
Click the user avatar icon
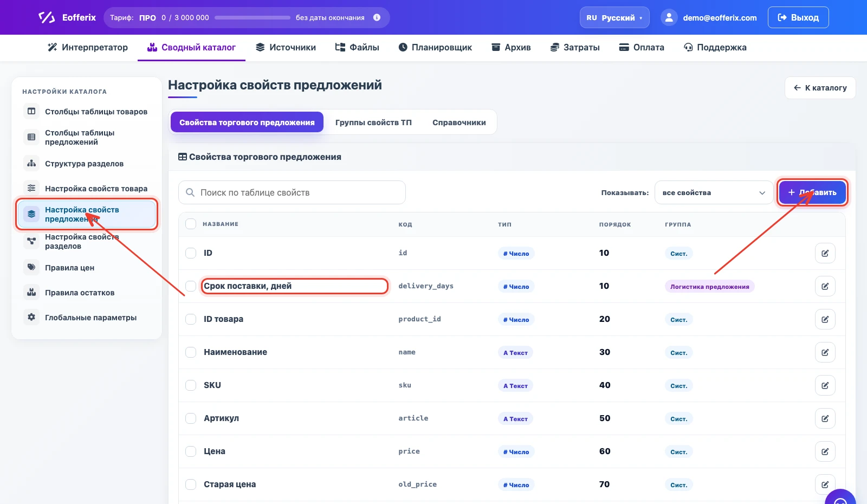[x=669, y=17]
